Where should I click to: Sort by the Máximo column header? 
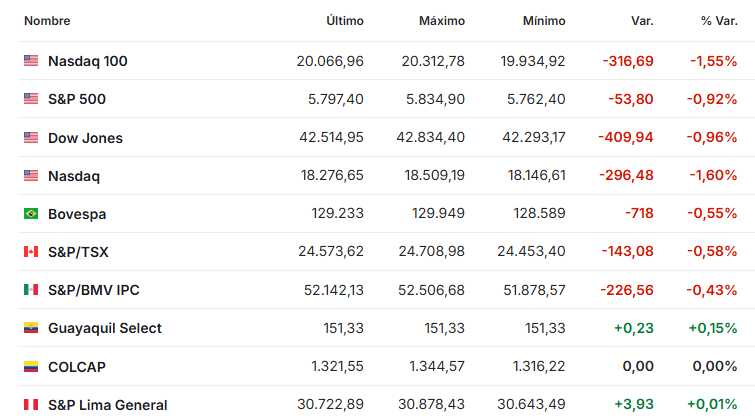pos(442,21)
